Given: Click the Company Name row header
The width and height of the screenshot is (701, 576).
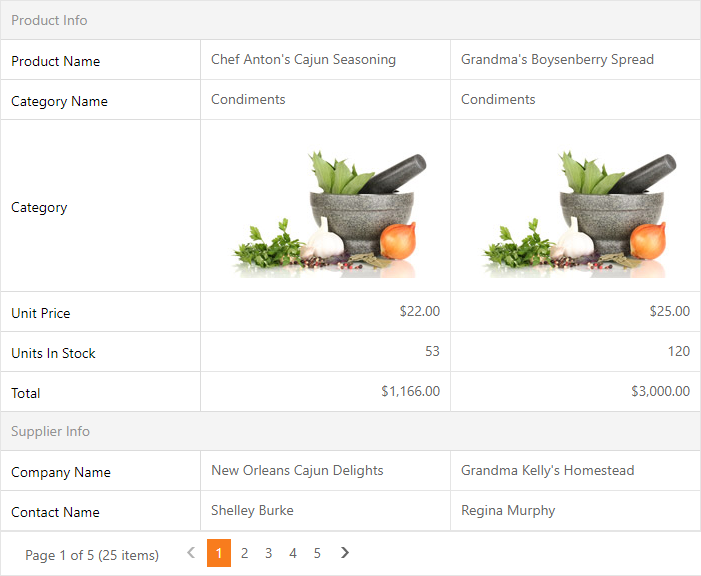Looking at the screenshot, I should (x=61, y=472).
